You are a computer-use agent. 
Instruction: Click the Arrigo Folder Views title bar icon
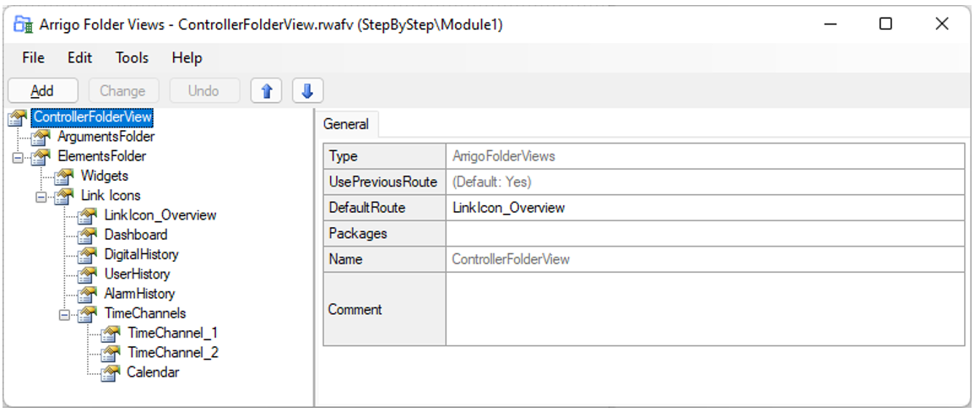click(x=23, y=24)
